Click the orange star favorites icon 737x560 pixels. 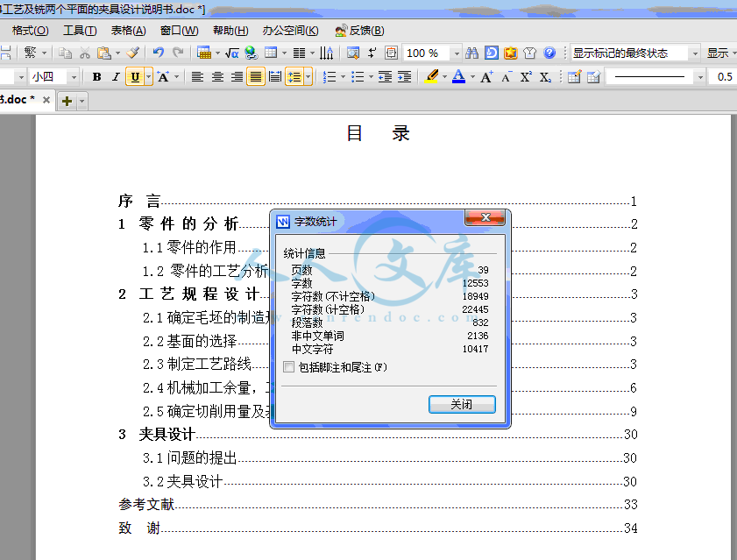(x=510, y=53)
